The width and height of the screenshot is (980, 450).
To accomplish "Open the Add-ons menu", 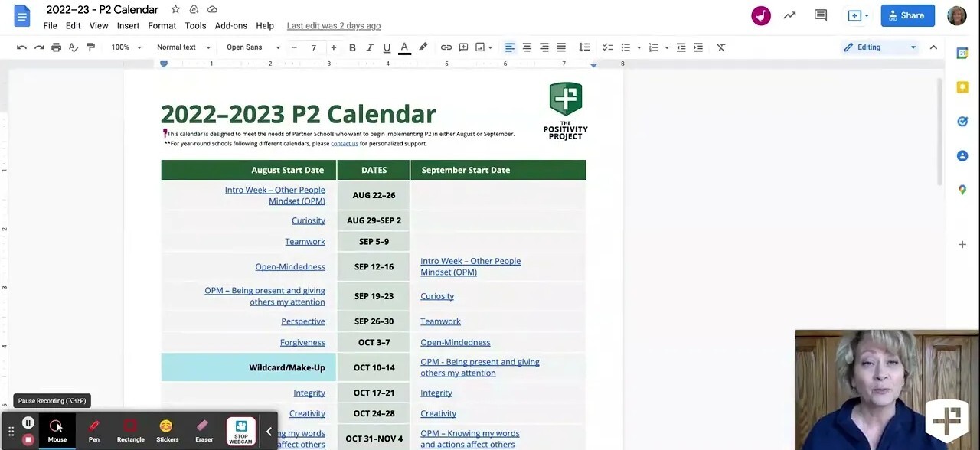I will pos(231,26).
